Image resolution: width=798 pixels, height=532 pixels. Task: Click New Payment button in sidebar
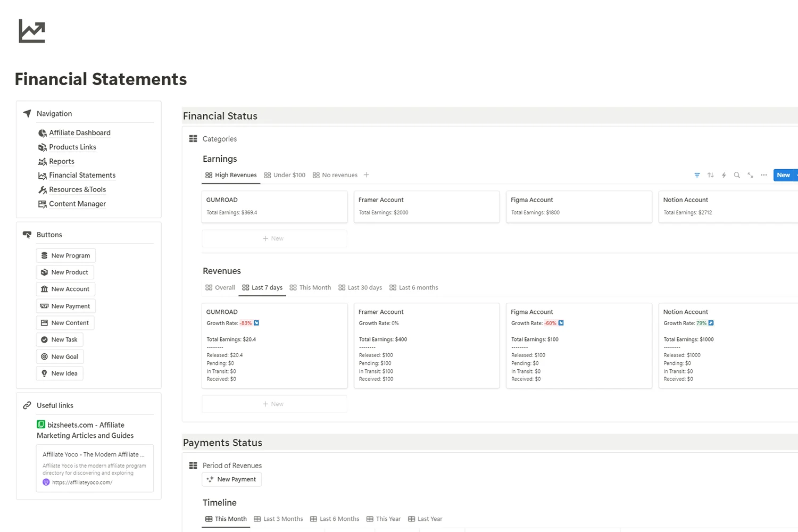point(65,306)
